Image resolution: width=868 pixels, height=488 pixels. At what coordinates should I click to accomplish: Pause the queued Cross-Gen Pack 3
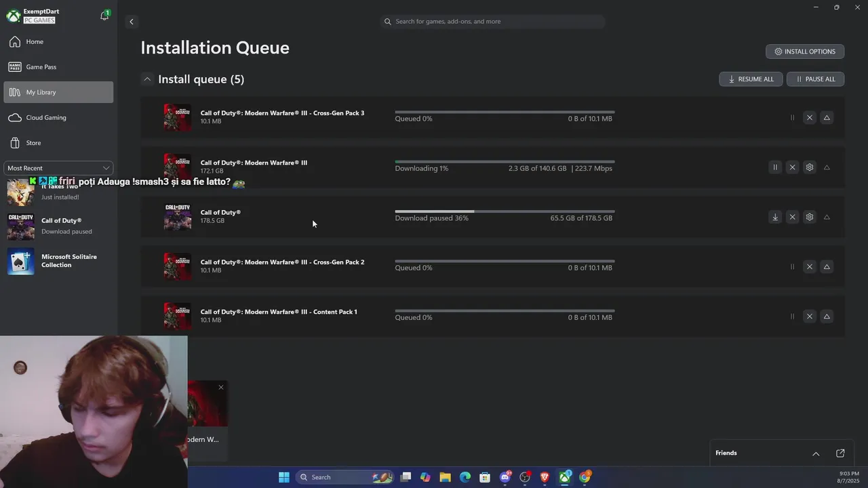(792, 118)
